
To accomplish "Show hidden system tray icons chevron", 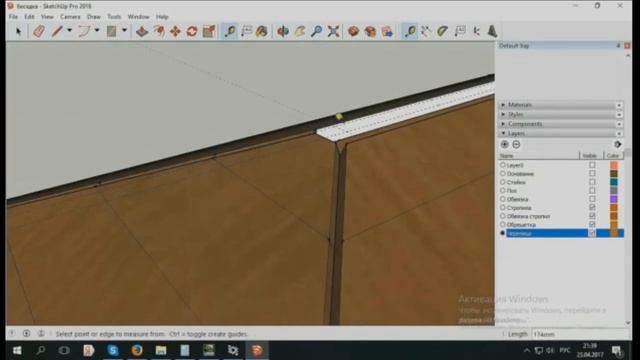I will tap(527, 350).
